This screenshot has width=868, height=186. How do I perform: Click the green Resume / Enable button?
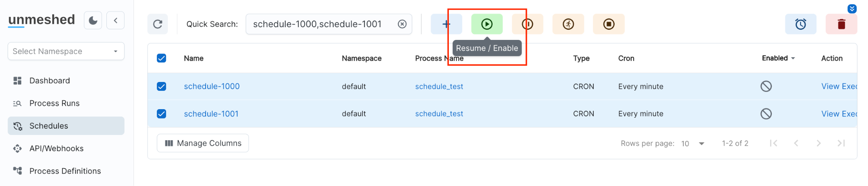coord(487,24)
